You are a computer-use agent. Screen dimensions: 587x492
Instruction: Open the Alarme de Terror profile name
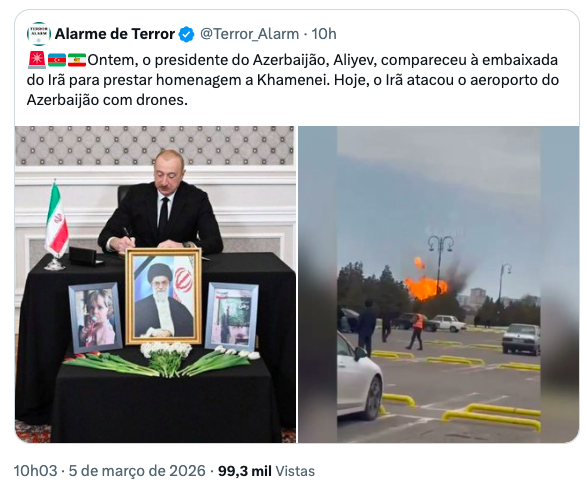[x=115, y=34]
